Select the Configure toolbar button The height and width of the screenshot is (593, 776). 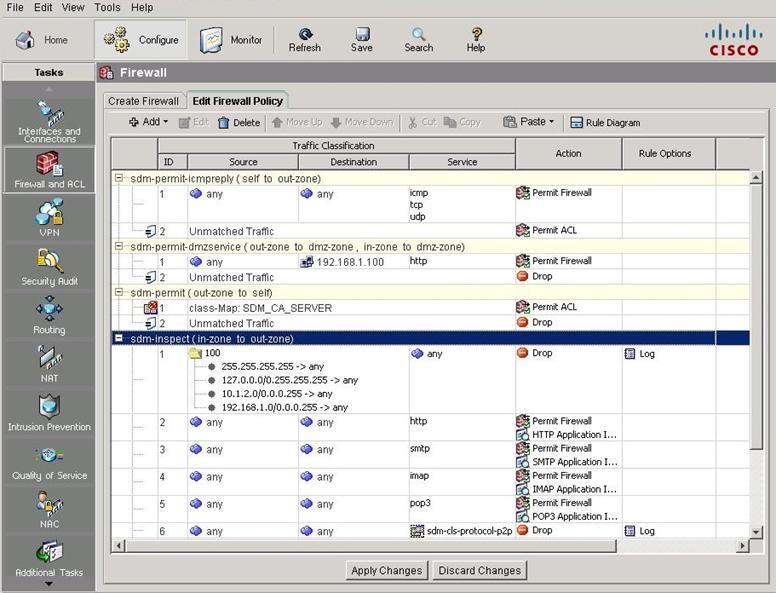pyautogui.click(x=141, y=40)
